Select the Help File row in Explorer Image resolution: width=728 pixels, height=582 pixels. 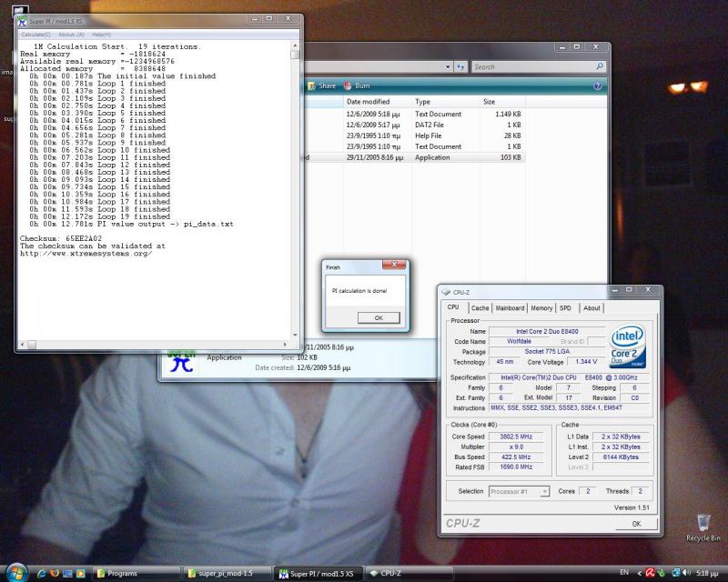pyautogui.click(x=415, y=136)
